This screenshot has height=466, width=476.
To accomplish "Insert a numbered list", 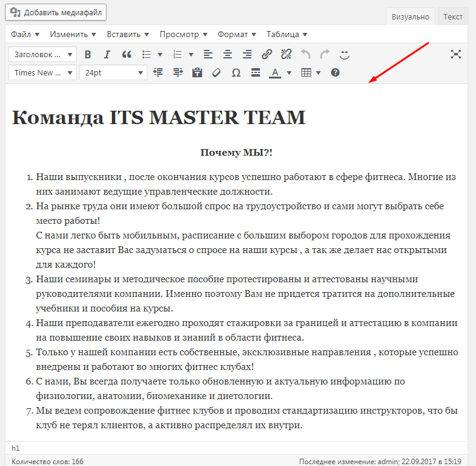I will (178, 55).
